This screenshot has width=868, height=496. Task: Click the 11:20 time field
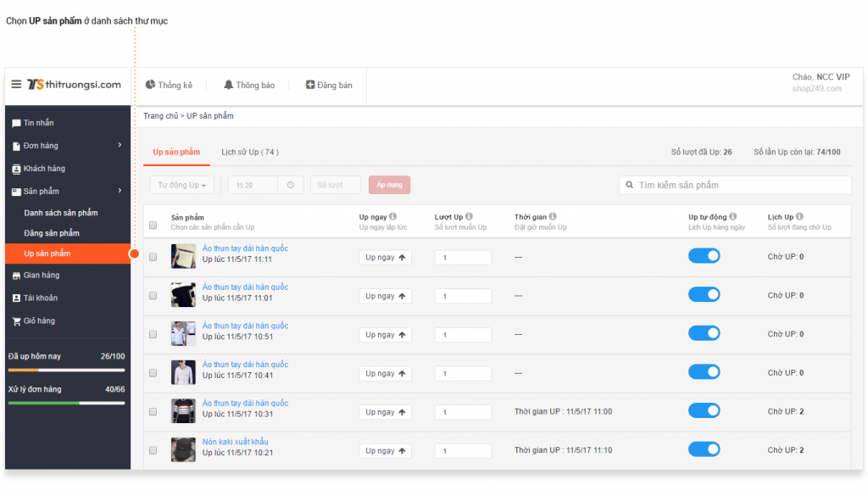[x=253, y=185]
